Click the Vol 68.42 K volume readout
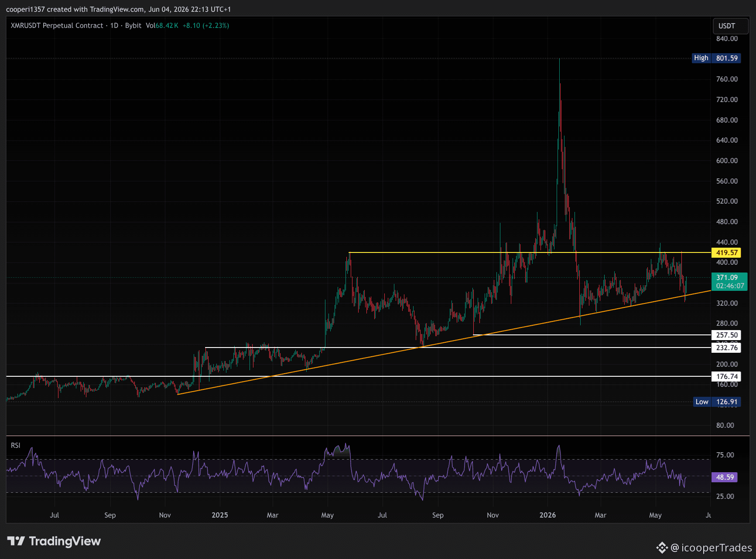Viewport: 756px width, 559px height. [x=162, y=25]
